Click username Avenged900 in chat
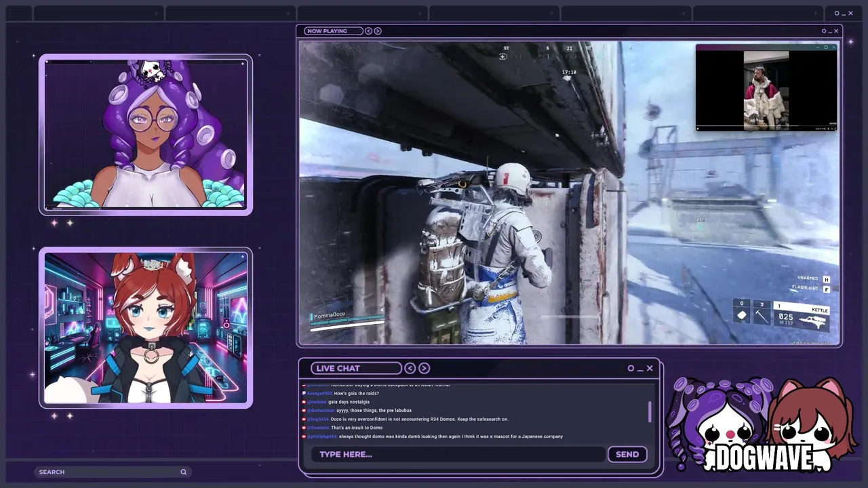Image resolution: width=868 pixels, height=488 pixels. click(x=319, y=393)
